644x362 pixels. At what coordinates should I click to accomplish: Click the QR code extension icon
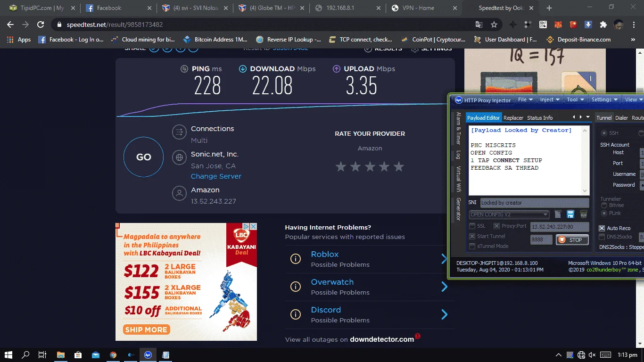(543, 25)
